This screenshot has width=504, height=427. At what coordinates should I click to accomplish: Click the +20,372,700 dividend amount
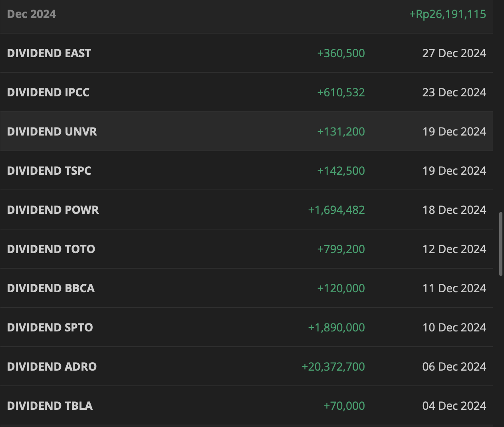point(333,367)
